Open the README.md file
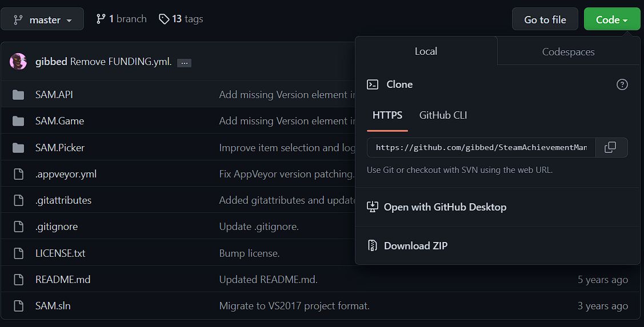This screenshot has height=327, width=644. [x=63, y=280]
